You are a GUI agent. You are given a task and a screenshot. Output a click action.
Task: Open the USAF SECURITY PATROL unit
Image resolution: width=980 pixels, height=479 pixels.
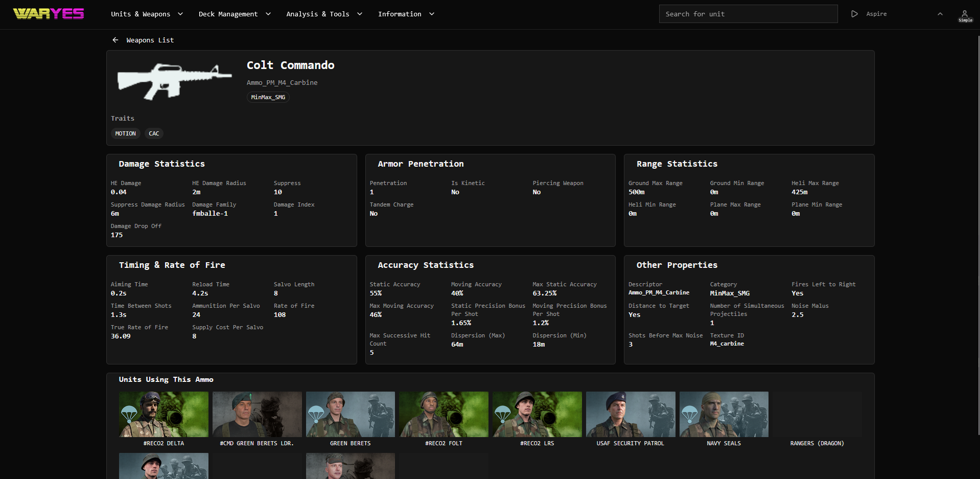[630, 414]
